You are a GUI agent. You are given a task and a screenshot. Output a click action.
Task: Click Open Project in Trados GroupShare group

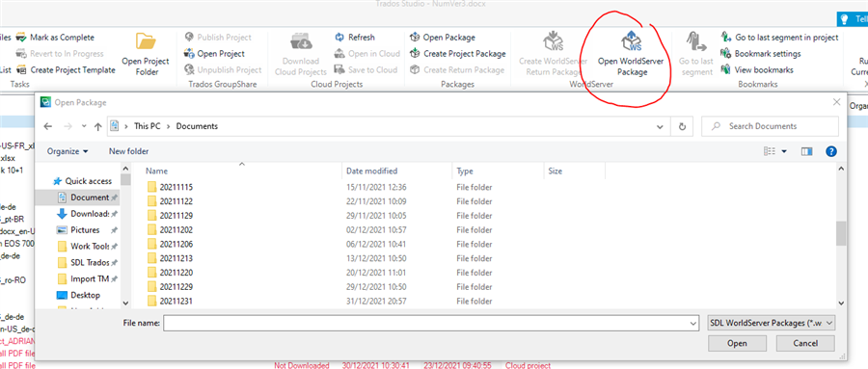(x=215, y=54)
